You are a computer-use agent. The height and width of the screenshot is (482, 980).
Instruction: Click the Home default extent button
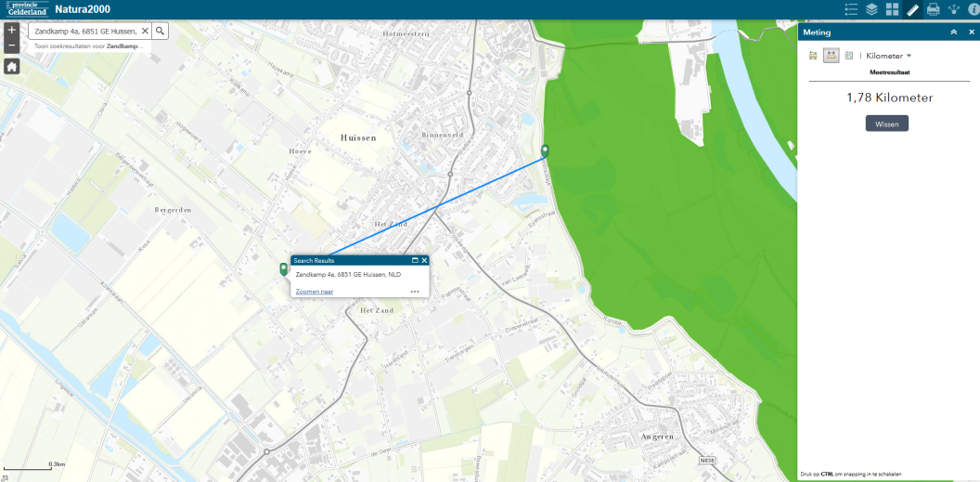pos(11,67)
